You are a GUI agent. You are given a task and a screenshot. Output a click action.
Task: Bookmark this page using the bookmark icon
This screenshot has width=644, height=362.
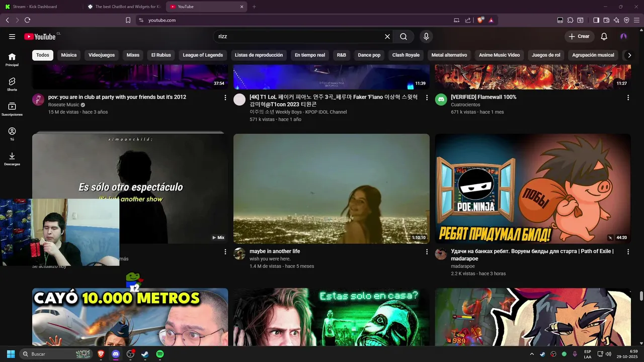[128, 20]
